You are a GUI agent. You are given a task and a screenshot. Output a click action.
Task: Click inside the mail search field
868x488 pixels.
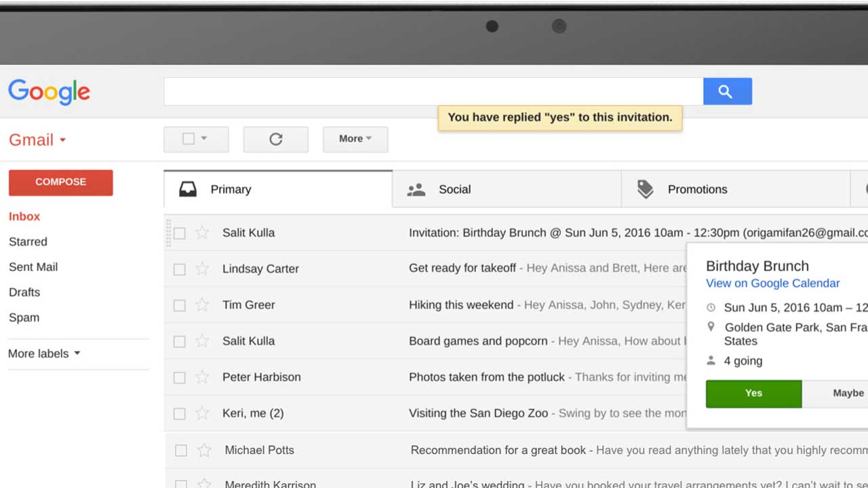coord(433,91)
